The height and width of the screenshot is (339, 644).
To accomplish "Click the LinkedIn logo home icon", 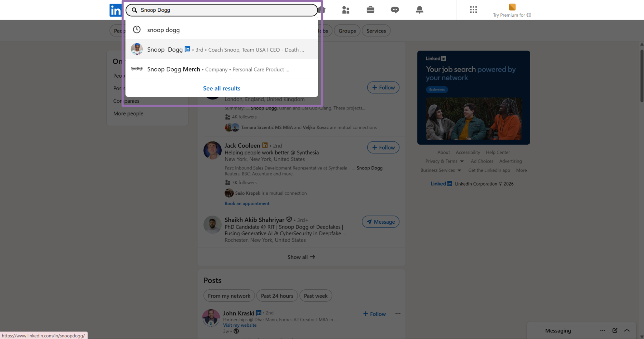I will pos(115,10).
